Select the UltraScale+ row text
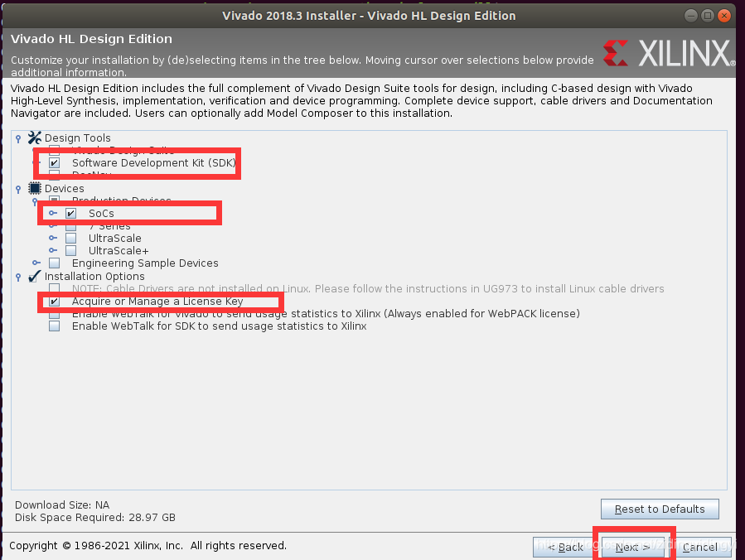This screenshot has height=560, width=745. (x=119, y=250)
